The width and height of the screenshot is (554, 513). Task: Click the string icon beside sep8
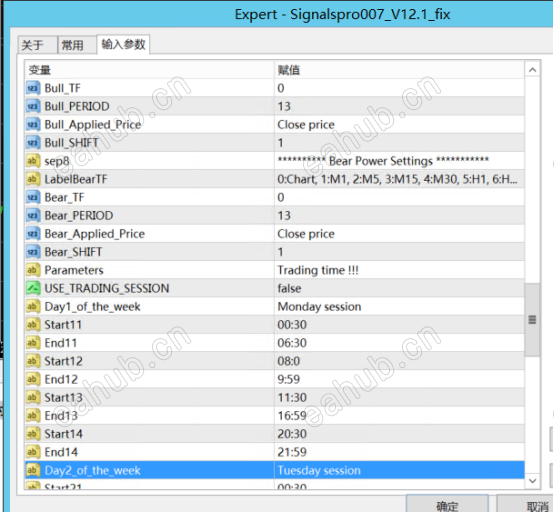coord(33,161)
